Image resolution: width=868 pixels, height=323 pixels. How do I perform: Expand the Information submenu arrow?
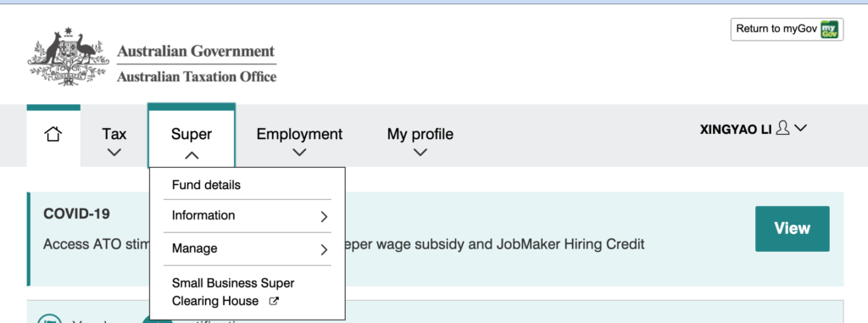tap(325, 217)
